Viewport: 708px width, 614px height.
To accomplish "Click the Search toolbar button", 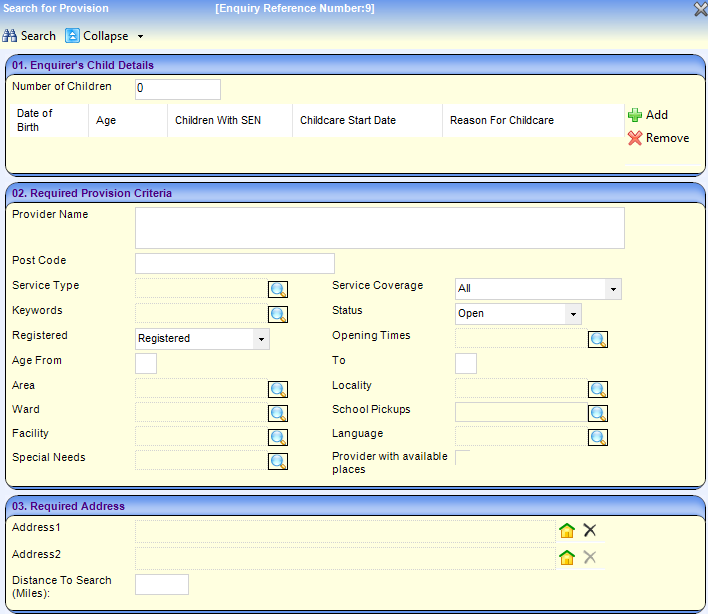I will point(30,36).
